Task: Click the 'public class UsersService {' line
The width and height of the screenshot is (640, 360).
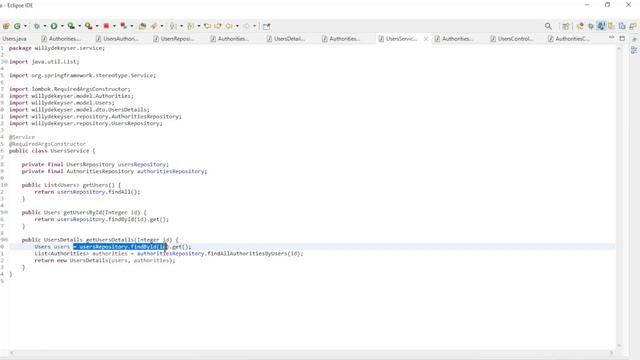Action: [52, 151]
